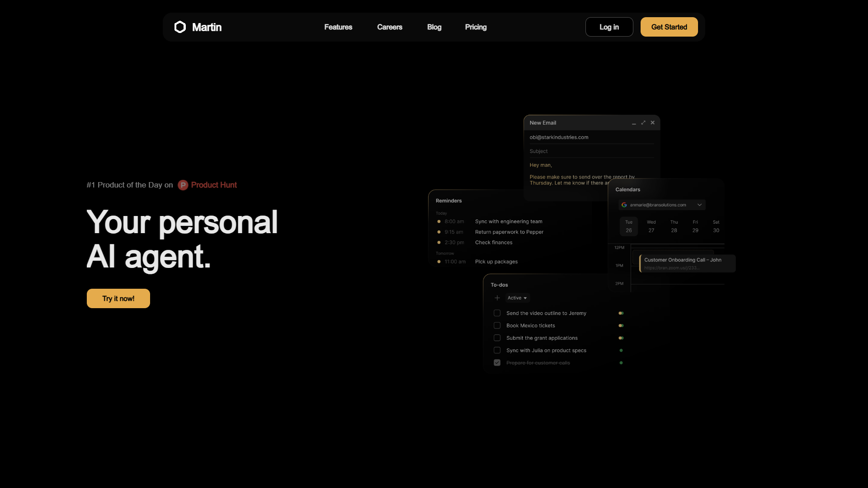The height and width of the screenshot is (488, 868).
Task: Click the To-dos panel title
Action: click(x=500, y=285)
